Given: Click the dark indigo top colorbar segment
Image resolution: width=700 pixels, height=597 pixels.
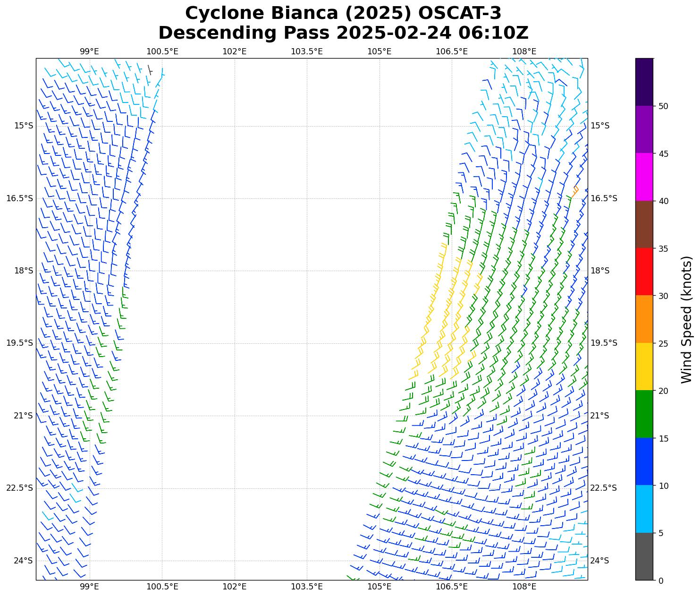Looking at the screenshot, I should point(644,82).
